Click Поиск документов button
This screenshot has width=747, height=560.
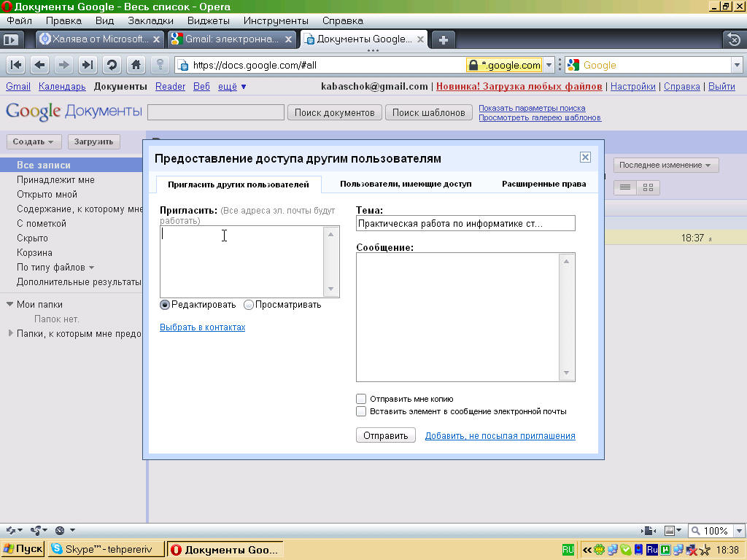pos(334,112)
